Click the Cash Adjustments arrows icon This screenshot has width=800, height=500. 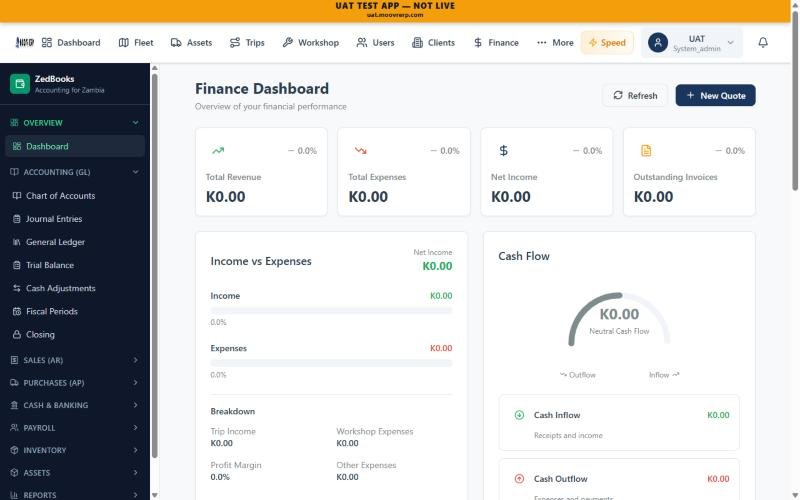pyautogui.click(x=17, y=288)
